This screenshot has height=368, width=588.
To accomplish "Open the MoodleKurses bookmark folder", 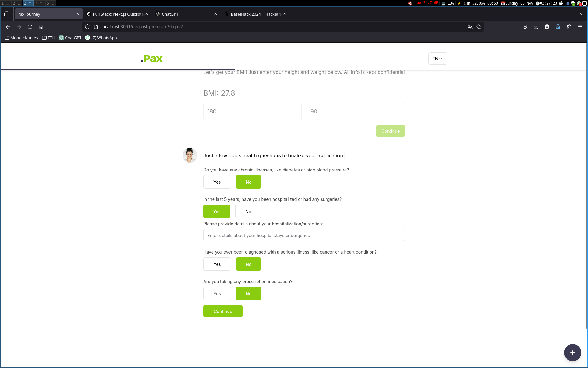I will (21, 38).
